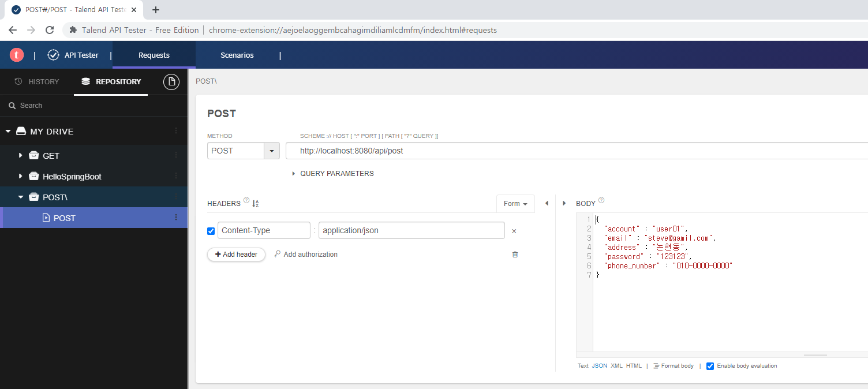
Task: Open GET project options dots
Action: pos(176,155)
